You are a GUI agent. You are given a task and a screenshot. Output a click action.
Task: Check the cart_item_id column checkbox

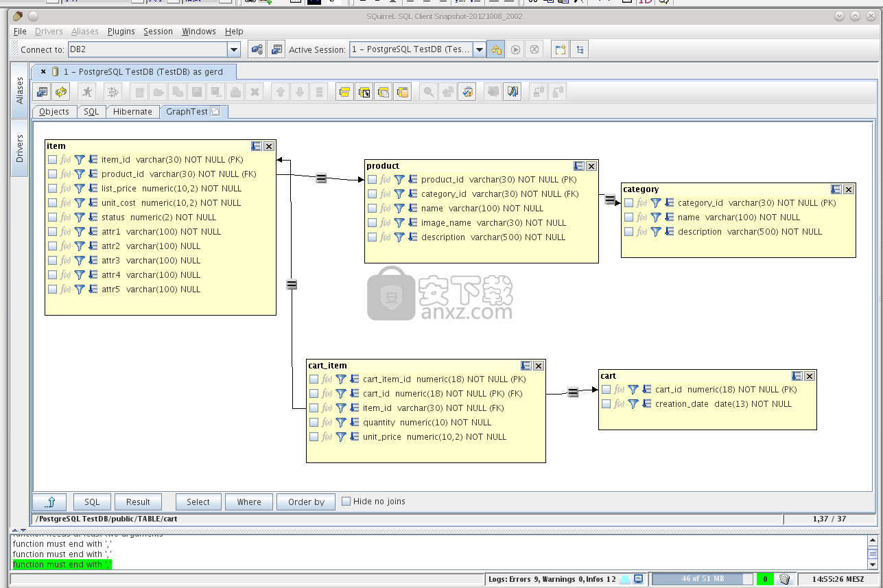coord(314,379)
